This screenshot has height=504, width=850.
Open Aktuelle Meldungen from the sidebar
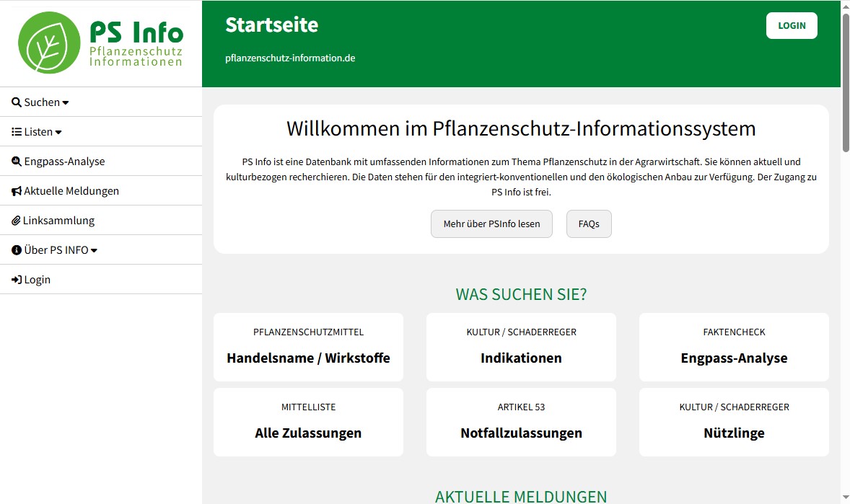[x=71, y=191]
